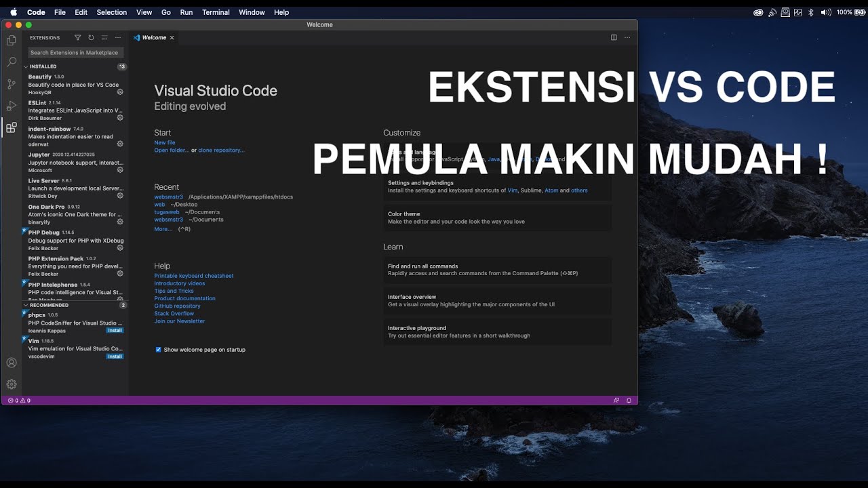Image resolution: width=868 pixels, height=488 pixels.
Task: Filter extensions with the funnel icon
Action: [x=77, y=38]
